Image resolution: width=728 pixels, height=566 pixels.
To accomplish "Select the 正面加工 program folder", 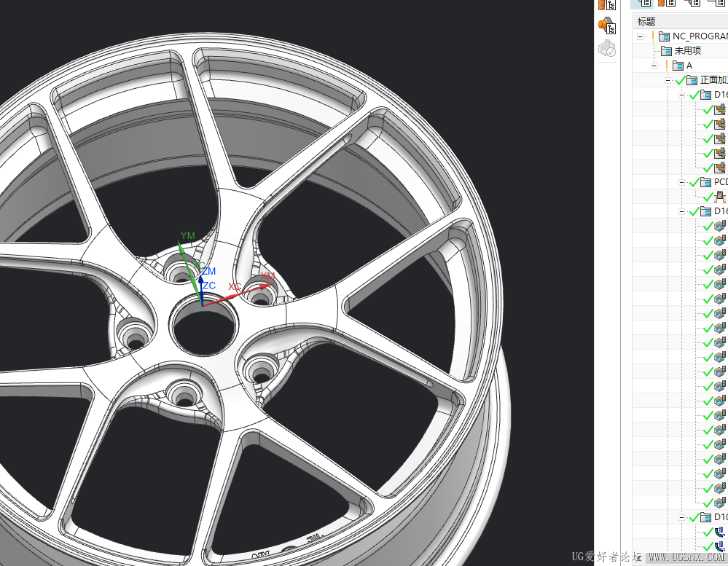I will [708, 80].
